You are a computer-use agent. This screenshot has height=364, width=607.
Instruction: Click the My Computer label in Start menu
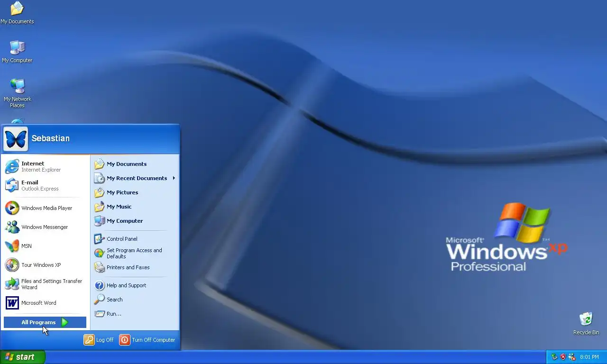coord(125,221)
